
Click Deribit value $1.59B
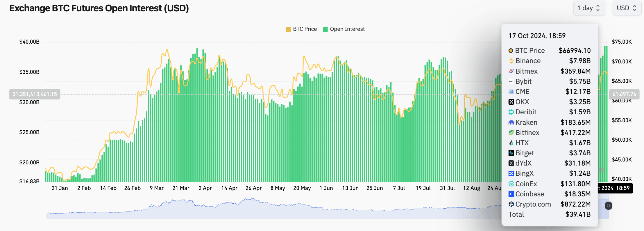580,112
